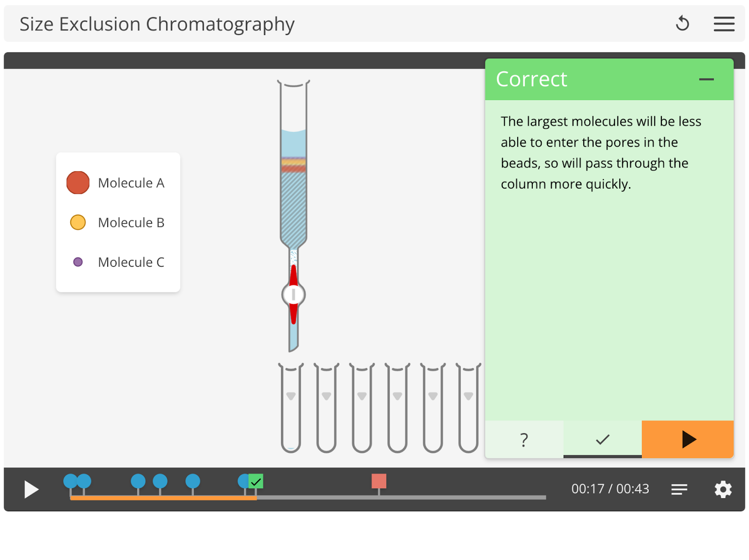Open the settings gear icon

pos(723,489)
